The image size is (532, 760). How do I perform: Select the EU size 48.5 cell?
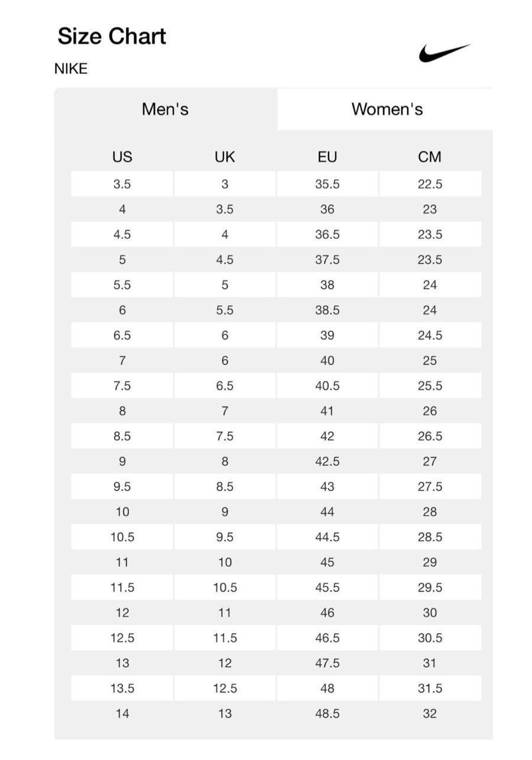pyautogui.click(x=327, y=713)
